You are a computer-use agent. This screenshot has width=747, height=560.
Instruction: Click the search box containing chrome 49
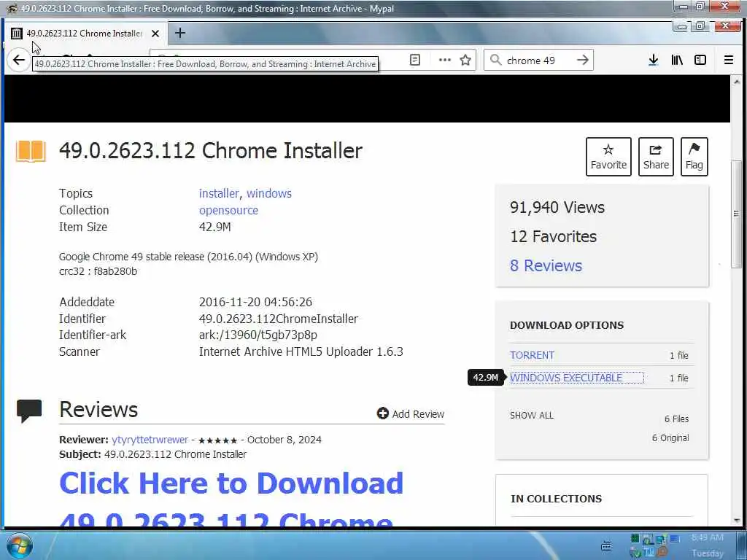pos(538,60)
